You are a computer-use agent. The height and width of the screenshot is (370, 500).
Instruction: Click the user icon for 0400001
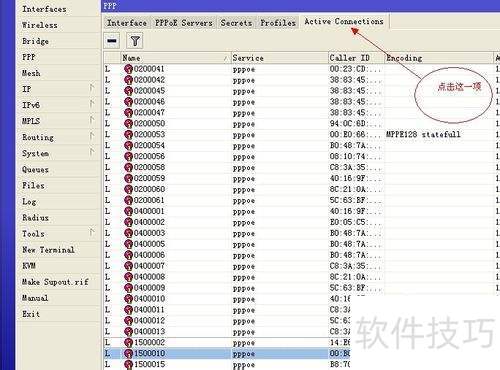point(128,211)
